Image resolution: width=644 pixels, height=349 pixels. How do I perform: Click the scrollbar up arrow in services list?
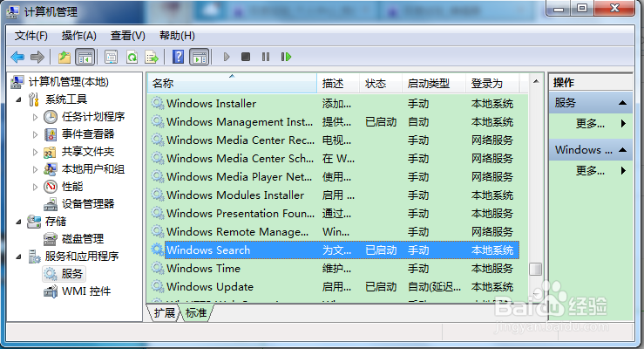[536, 81]
